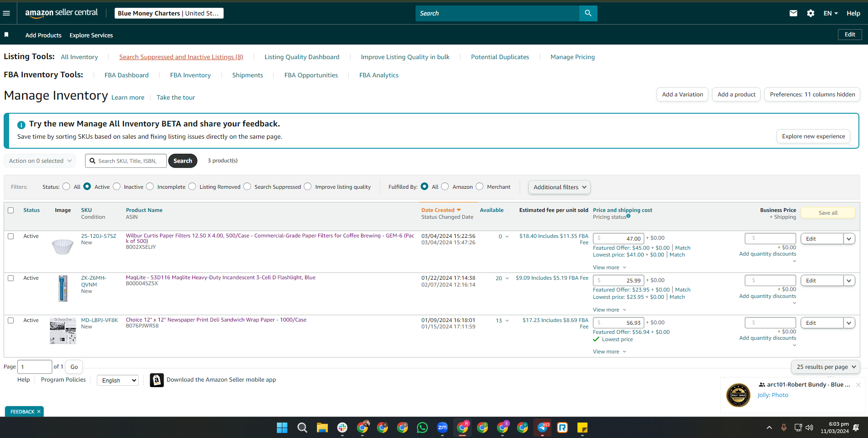Filter Fulfilled By Amazon
The height and width of the screenshot is (438, 868).
(445, 186)
